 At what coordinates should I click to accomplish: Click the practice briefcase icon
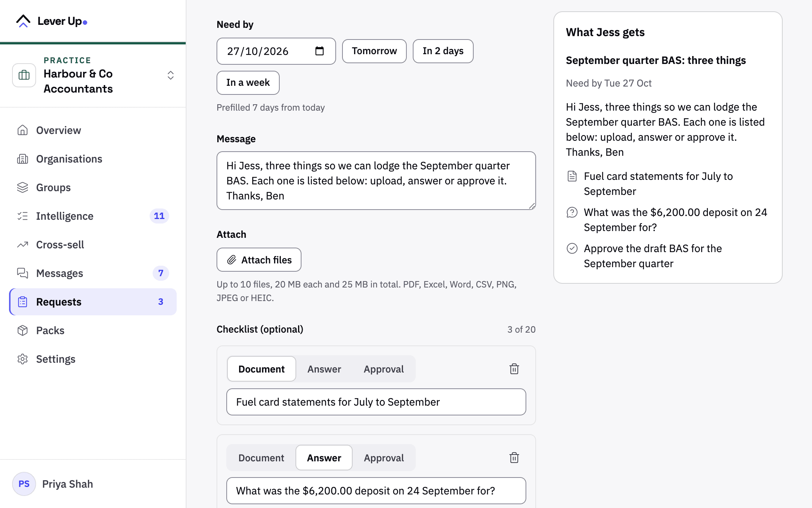(24, 75)
